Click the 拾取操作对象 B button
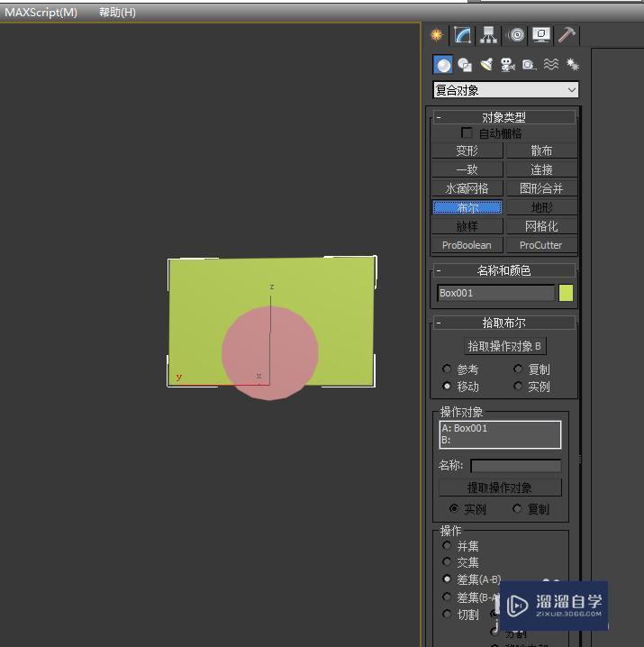 pos(504,346)
